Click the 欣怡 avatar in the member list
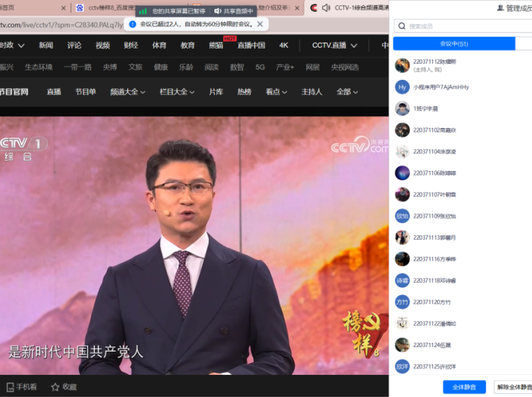The width and height of the screenshot is (532, 397). [x=402, y=216]
